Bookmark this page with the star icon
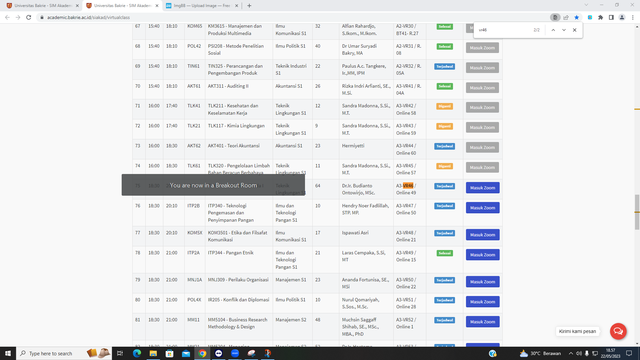Image resolution: width=640 pixels, height=360 pixels. [x=576, y=18]
